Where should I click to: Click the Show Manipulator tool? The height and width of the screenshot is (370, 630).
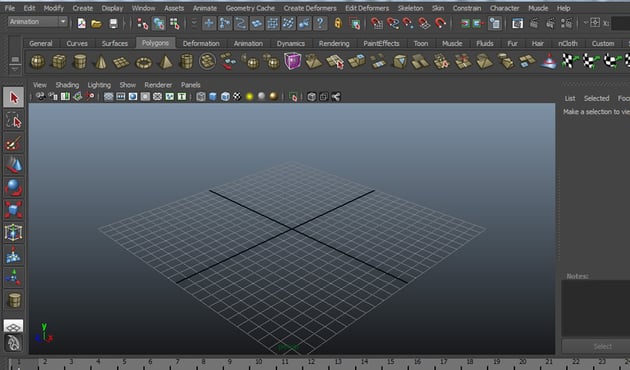14,277
